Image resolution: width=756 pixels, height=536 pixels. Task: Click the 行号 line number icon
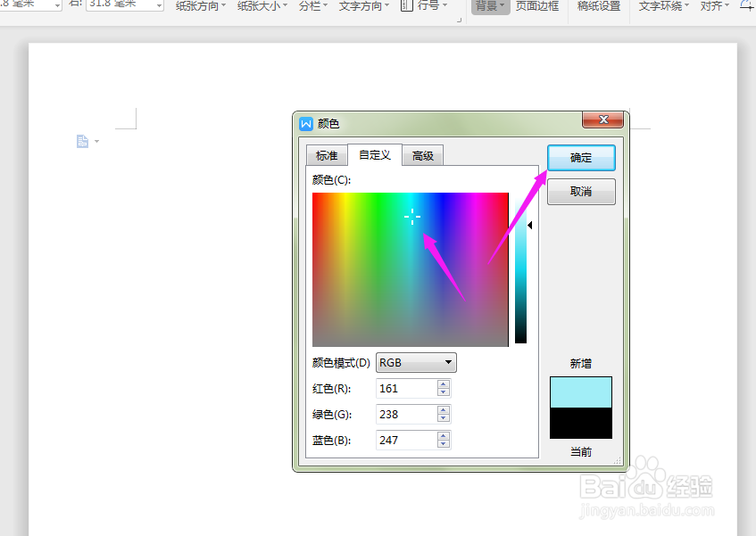407,5
